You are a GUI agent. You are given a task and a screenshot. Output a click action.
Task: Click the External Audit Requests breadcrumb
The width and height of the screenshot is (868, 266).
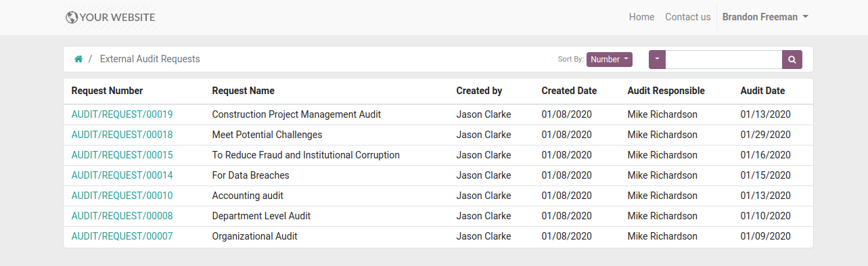coord(150,59)
